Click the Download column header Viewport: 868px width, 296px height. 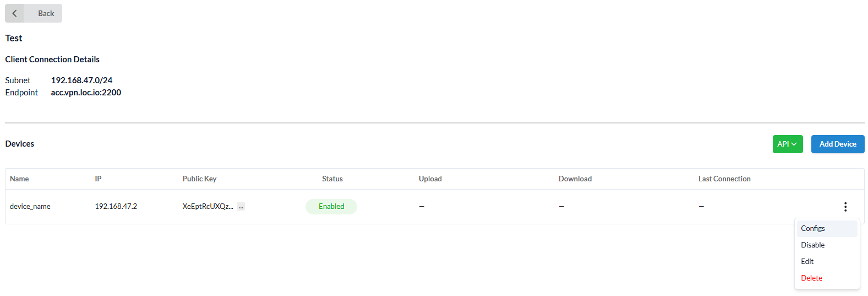click(575, 179)
